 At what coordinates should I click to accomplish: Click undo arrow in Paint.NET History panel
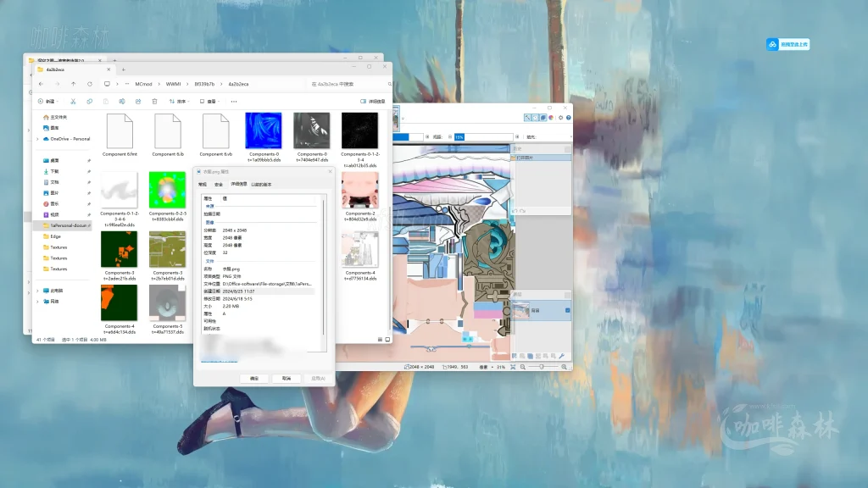515,211
